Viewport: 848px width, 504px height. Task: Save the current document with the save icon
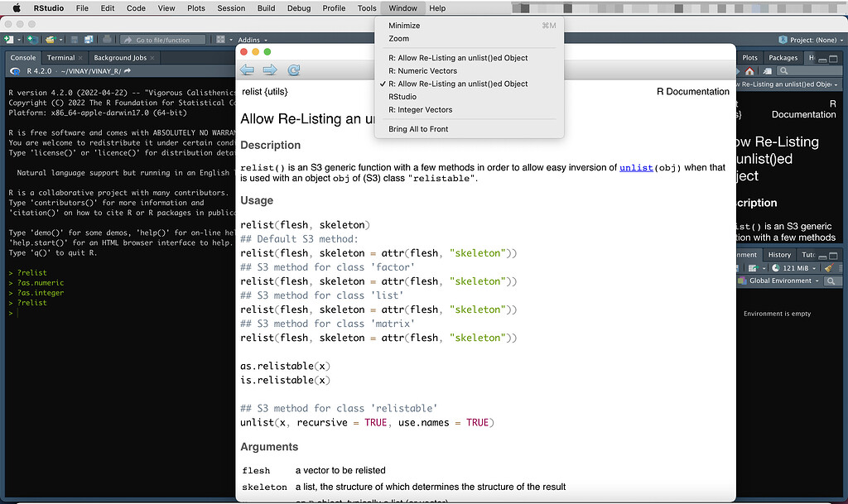pyautogui.click(x=75, y=39)
